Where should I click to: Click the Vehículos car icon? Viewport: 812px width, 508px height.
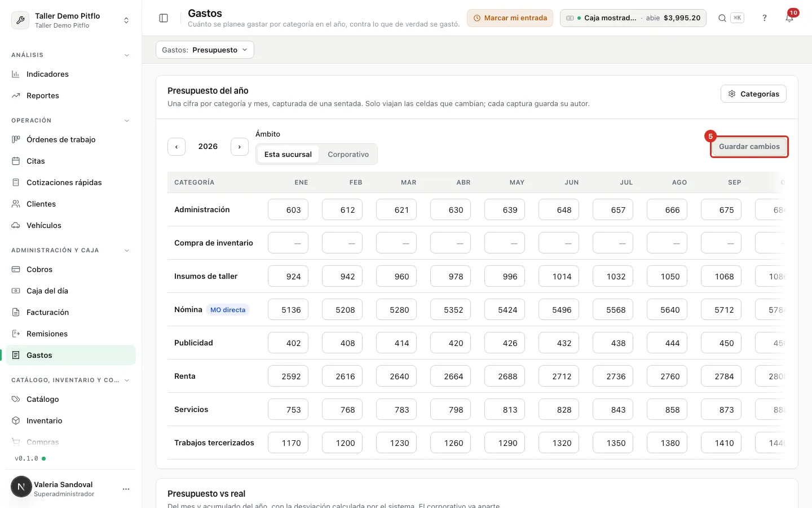(x=16, y=225)
